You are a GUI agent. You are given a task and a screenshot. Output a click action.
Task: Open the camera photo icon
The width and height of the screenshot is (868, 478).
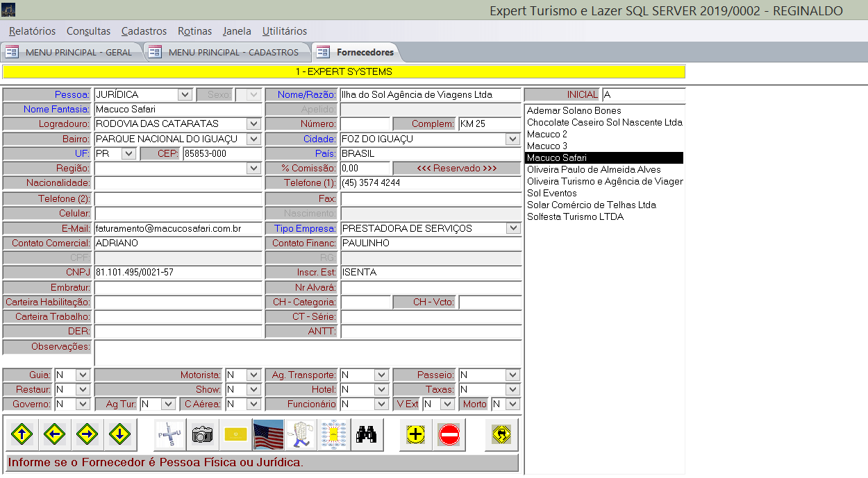203,435
